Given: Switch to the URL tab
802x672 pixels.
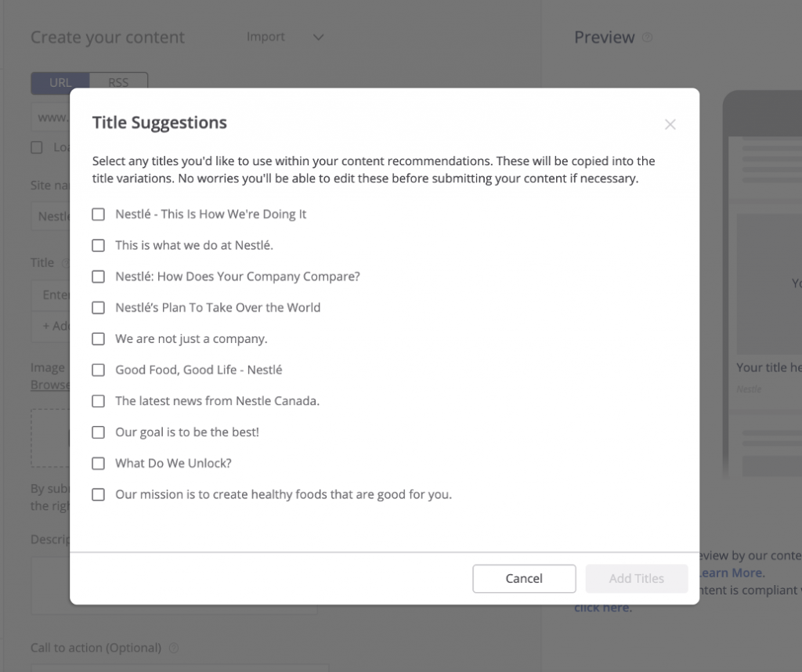Looking at the screenshot, I should click(x=60, y=82).
